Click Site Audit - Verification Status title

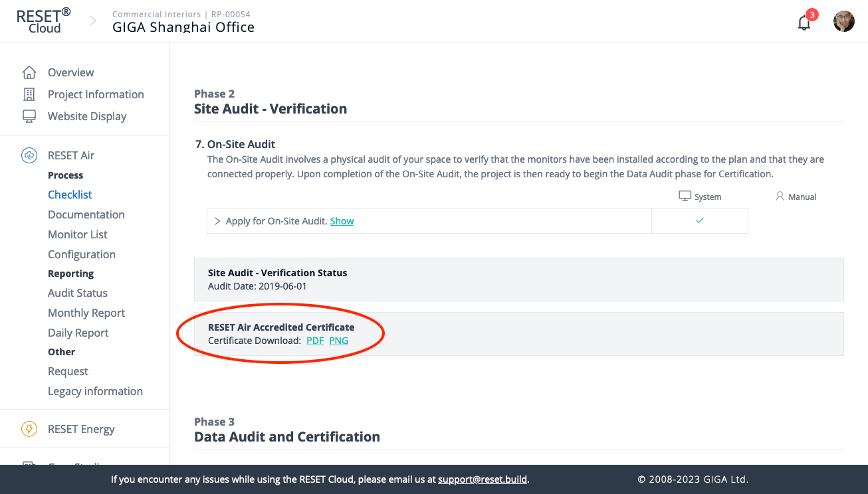click(278, 273)
